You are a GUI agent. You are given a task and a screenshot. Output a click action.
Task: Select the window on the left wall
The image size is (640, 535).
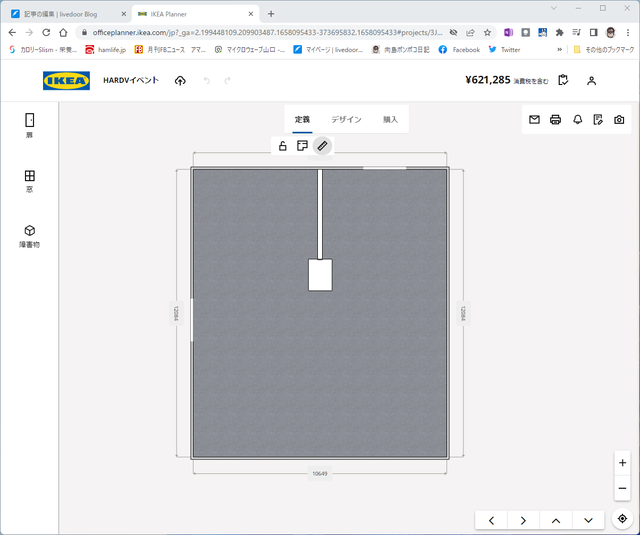192,320
